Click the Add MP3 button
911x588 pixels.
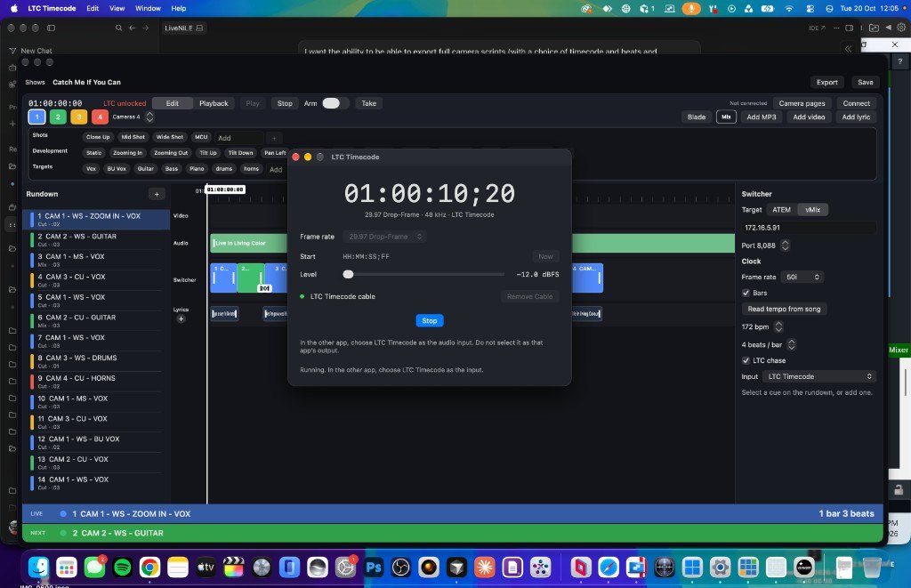pyautogui.click(x=762, y=117)
